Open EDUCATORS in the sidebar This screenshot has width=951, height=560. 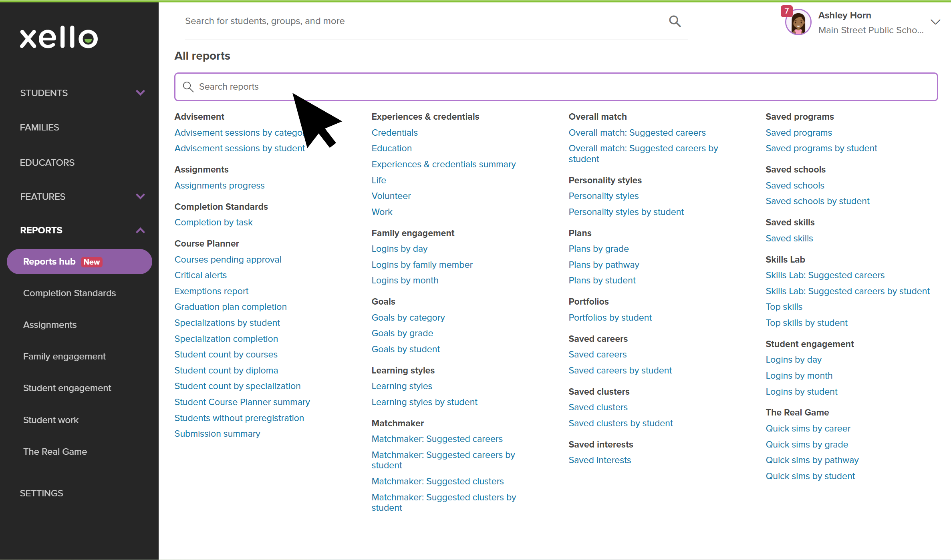point(47,163)
